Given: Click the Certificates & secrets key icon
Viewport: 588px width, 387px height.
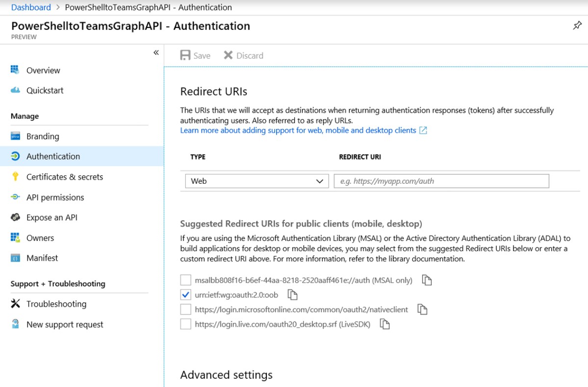Looking at the screenshot, I should click(x=16, y=177).
